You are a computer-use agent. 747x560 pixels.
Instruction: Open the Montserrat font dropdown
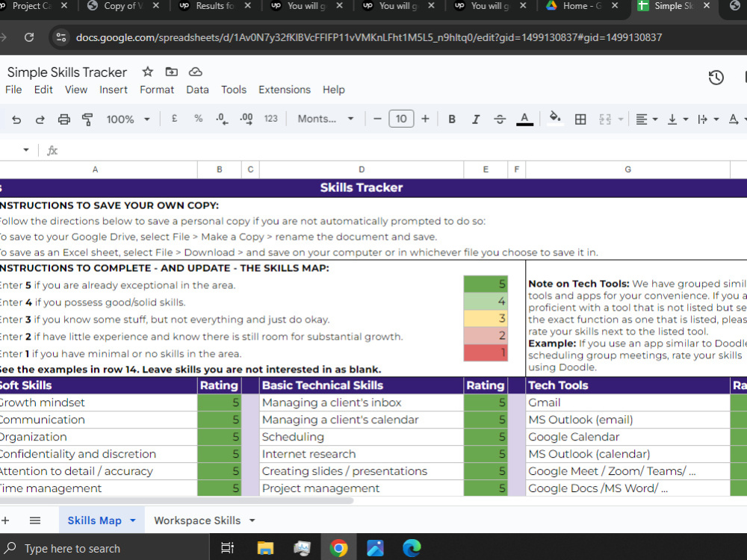(x=326, y=119)
